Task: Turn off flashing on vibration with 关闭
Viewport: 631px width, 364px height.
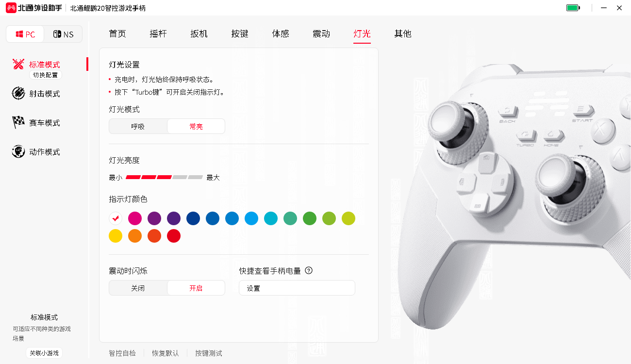Action: pyautogui.click(x=138, y=288)
